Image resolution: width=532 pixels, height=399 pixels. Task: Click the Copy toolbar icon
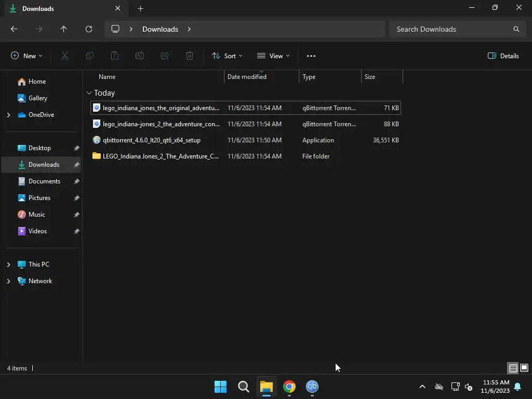pyautogui.click(x=89, y=56)
